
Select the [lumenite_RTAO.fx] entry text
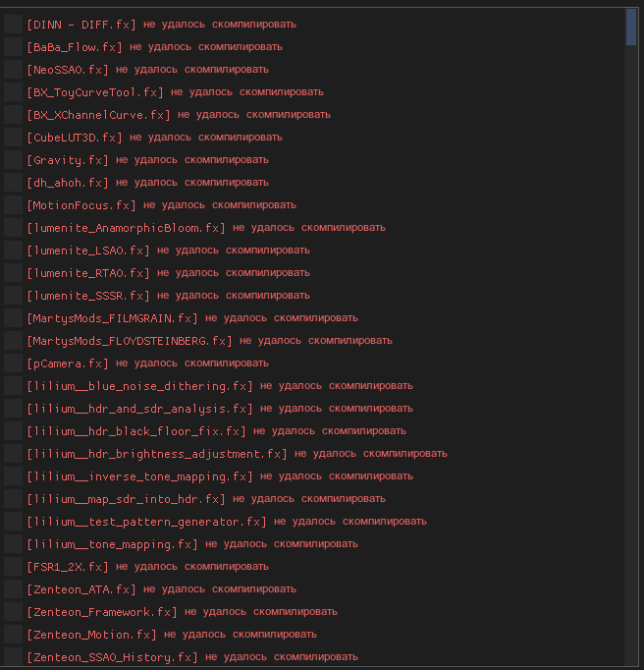(168, 273)
